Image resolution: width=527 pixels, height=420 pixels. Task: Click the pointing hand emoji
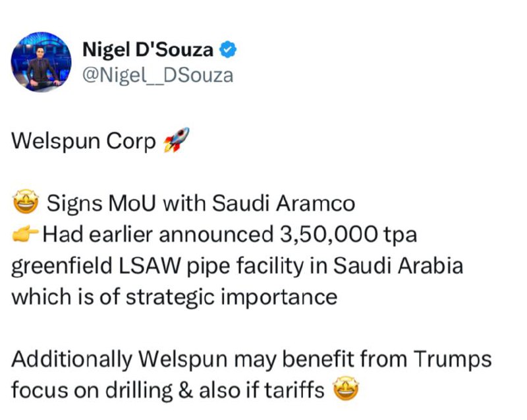[x=26, y=233]
